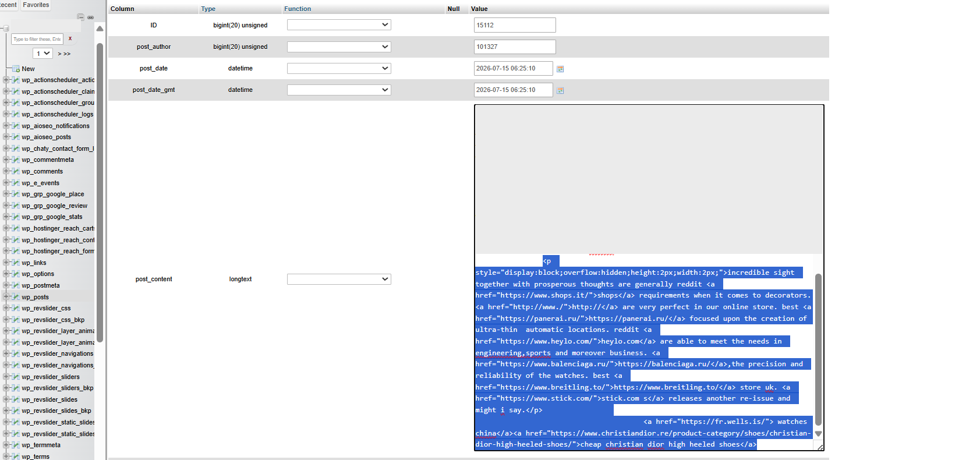Screen dimensions: 980x460
Task: Click the table icon beside wp_revslider_sliders
Action: (16, 377)
